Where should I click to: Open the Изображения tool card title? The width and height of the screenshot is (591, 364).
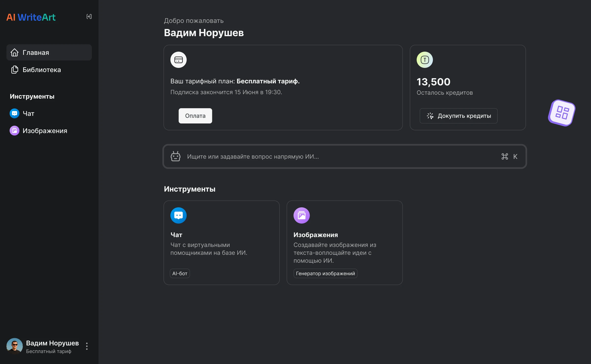click(316, 235)
